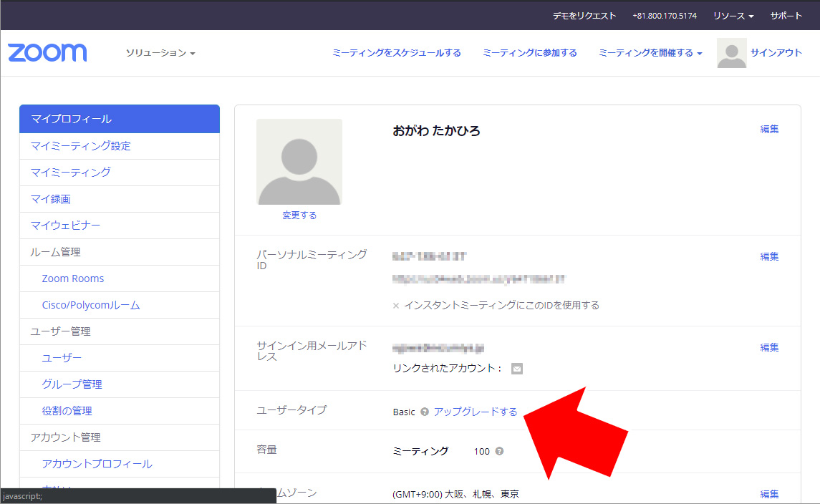
Task: Click the アップグレードする link
Action: 476,412
